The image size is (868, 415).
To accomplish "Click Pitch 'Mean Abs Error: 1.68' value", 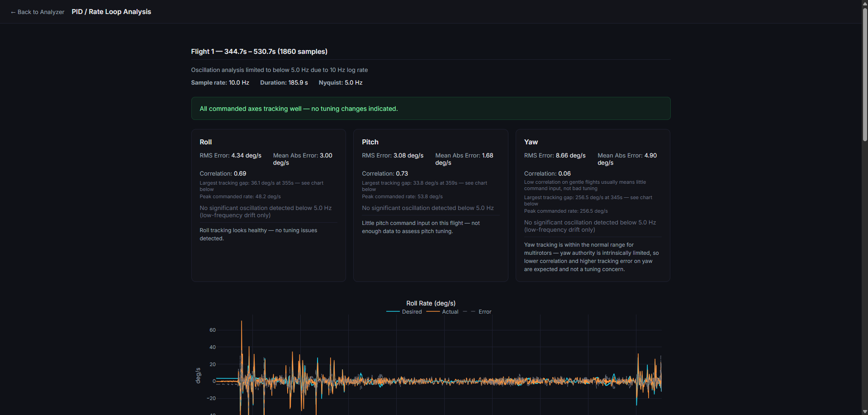I will 465,159.
